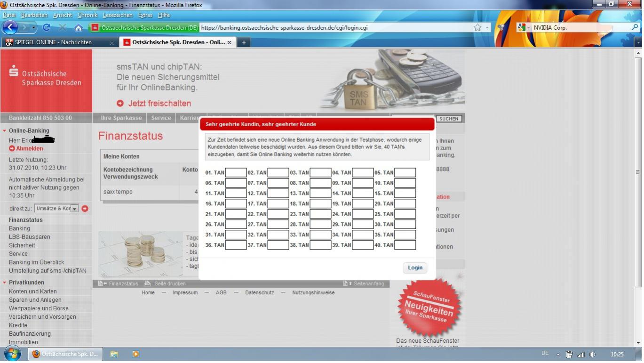Open search engine selector dropdown

pyautogui.click(x=524, y=27)
